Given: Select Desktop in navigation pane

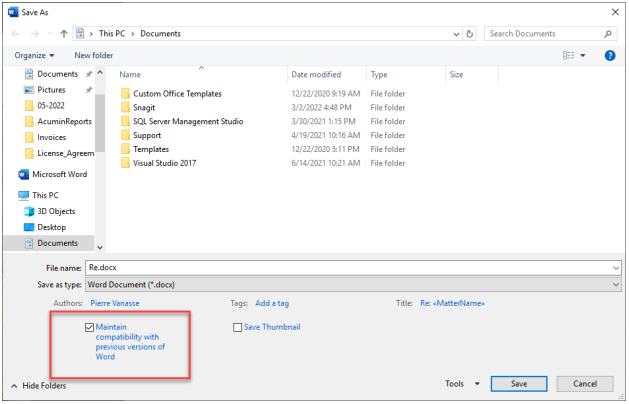Looking at the screenshot, I should pos(51,227).
